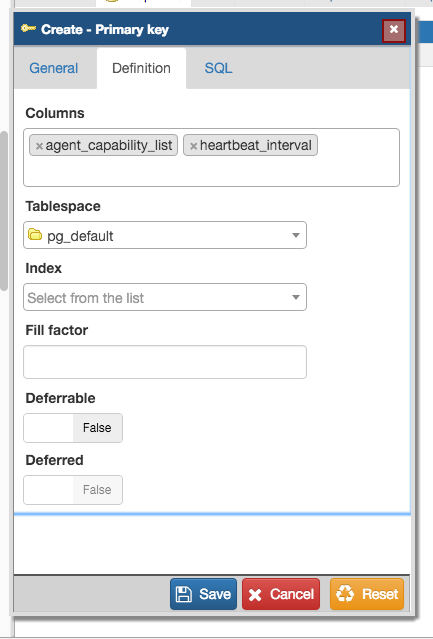Select the Definition tab

coord(141,68)
